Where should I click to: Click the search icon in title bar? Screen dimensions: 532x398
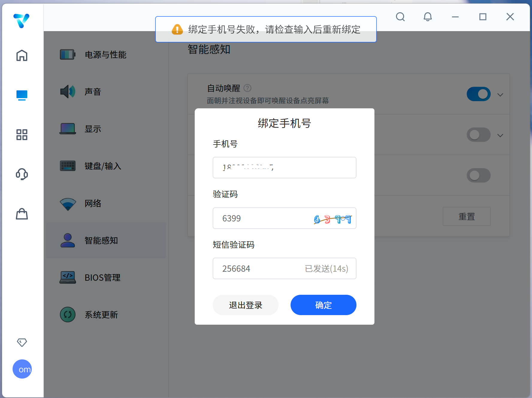[x=400, y=17]
